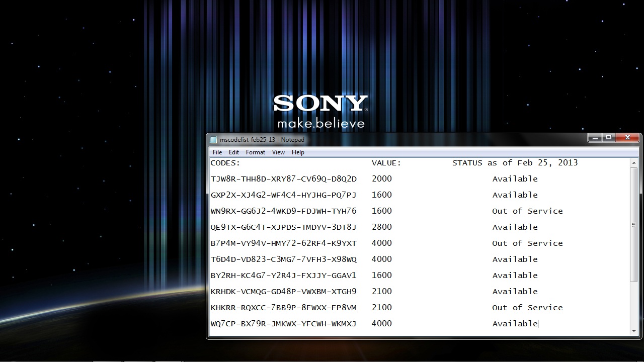This screenshot has width=644, height=362.
Task: Click code TJW8R-THH8D-XRY87-CV69Q-D8Q2D
Action: [283, 179]
